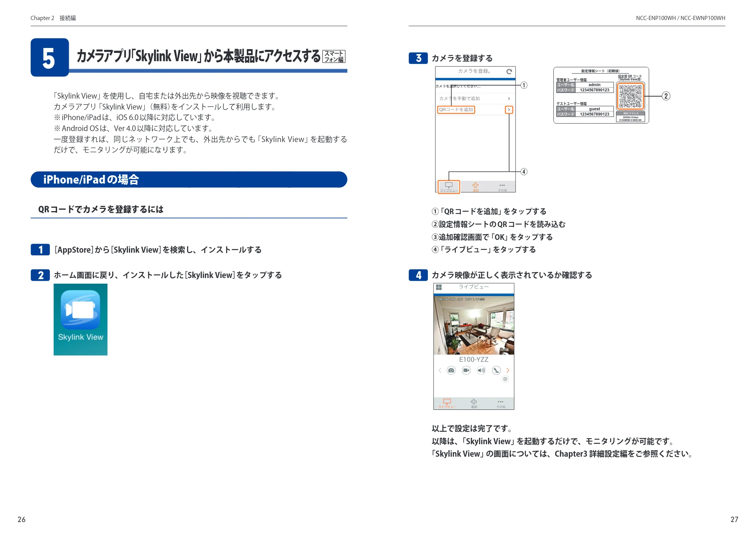Open the gear settings icon in live view

tap(505, 379)
